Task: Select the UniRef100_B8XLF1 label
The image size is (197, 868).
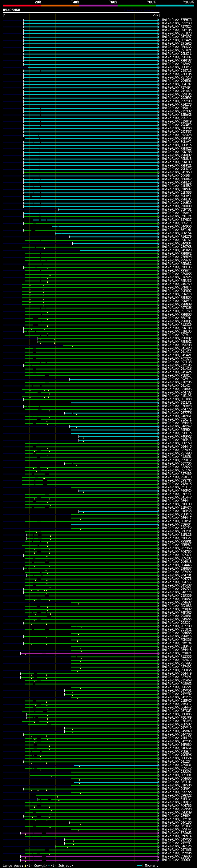Action: coord(176,403)
